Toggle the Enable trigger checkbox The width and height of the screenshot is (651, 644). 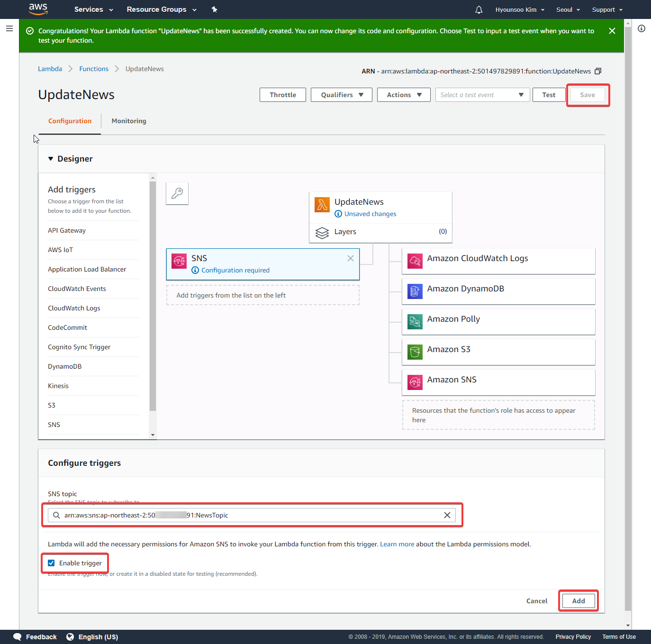[x=51, y=563]
